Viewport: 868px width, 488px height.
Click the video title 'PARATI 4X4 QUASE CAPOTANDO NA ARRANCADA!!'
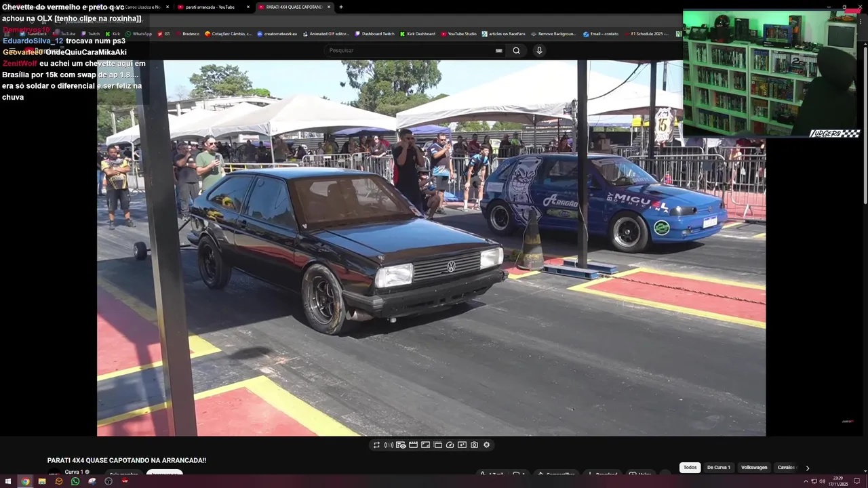[127, 460]
